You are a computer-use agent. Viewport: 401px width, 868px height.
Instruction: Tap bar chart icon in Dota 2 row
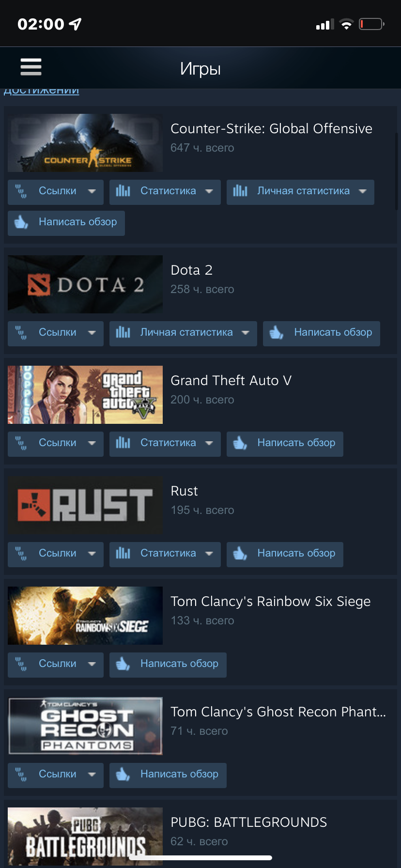[x=123, y=332]
